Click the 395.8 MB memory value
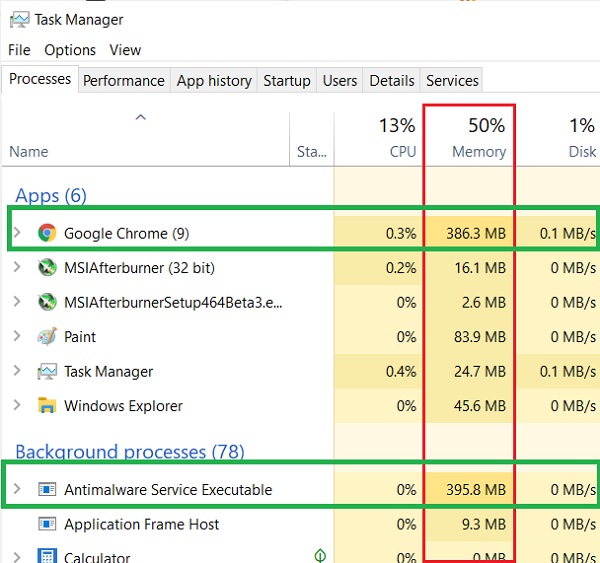 (x=476, y=490)
